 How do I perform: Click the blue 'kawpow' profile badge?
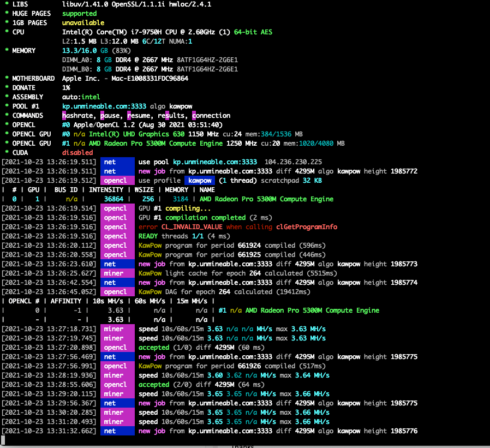[x=200, y=181]
